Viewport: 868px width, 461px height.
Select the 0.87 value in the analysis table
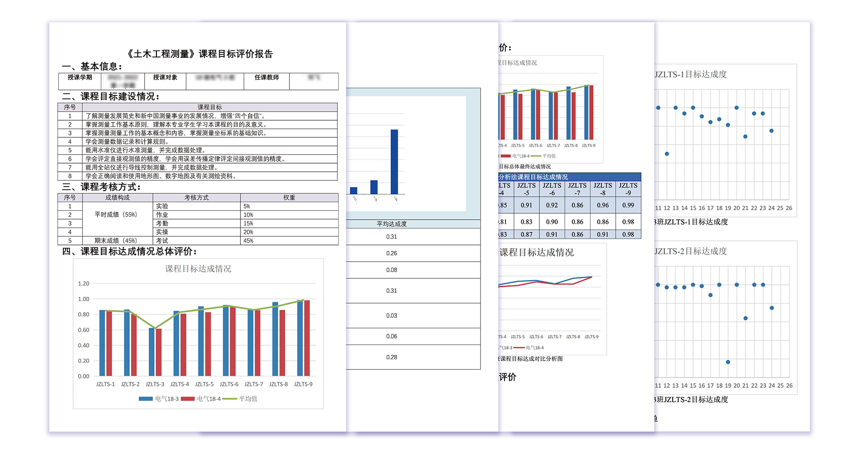click(x=527, y=235)
